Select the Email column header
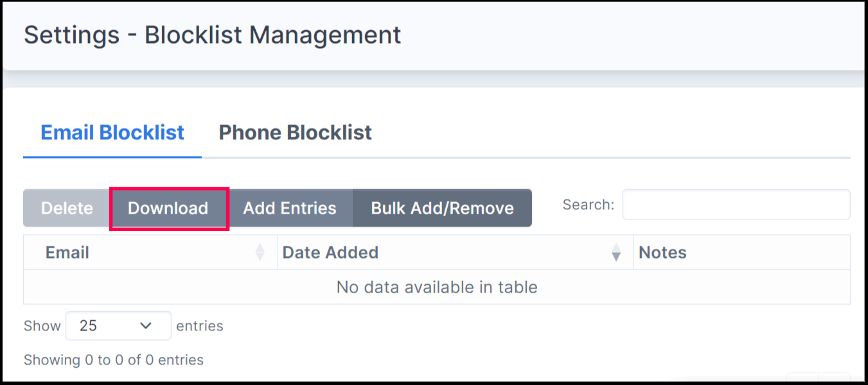This screenshot has height=385, width=868. click(67, 252)
